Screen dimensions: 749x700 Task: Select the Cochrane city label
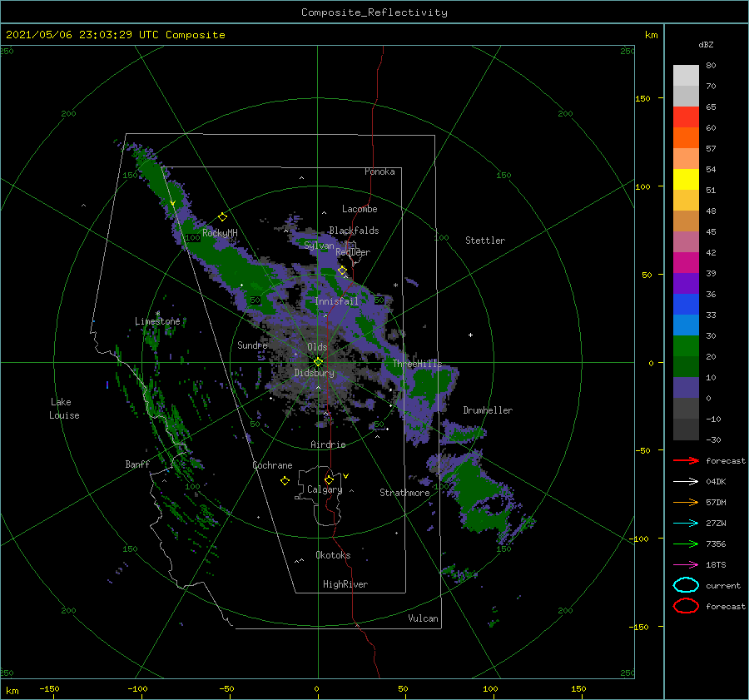272,465
